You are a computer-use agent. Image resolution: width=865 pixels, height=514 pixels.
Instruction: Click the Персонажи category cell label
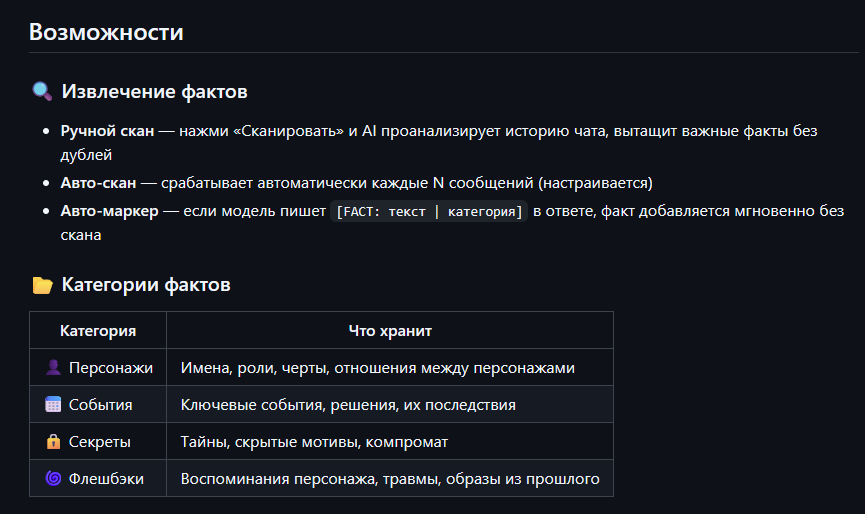(110, 368)
